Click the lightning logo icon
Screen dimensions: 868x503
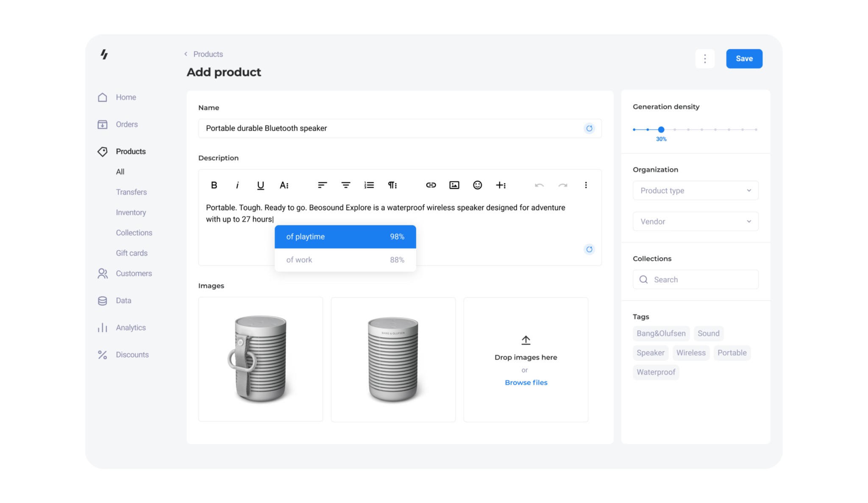[x=104, y=54]
